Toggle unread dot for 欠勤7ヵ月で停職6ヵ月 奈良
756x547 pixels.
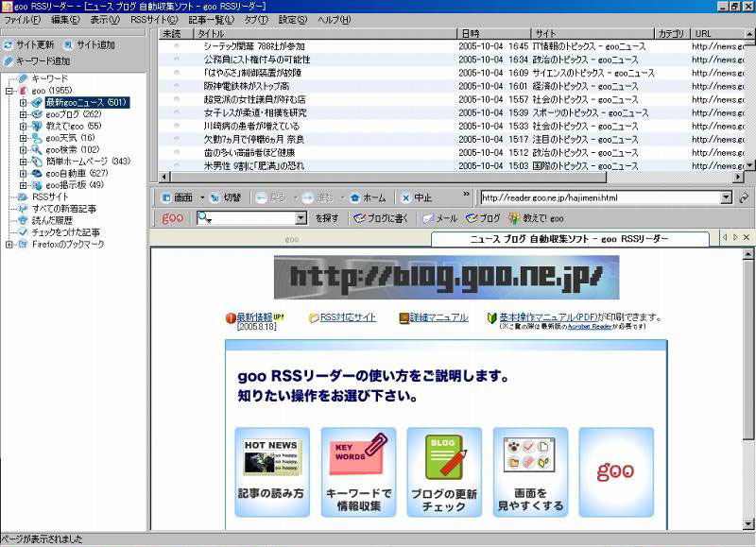pos(177,139)
